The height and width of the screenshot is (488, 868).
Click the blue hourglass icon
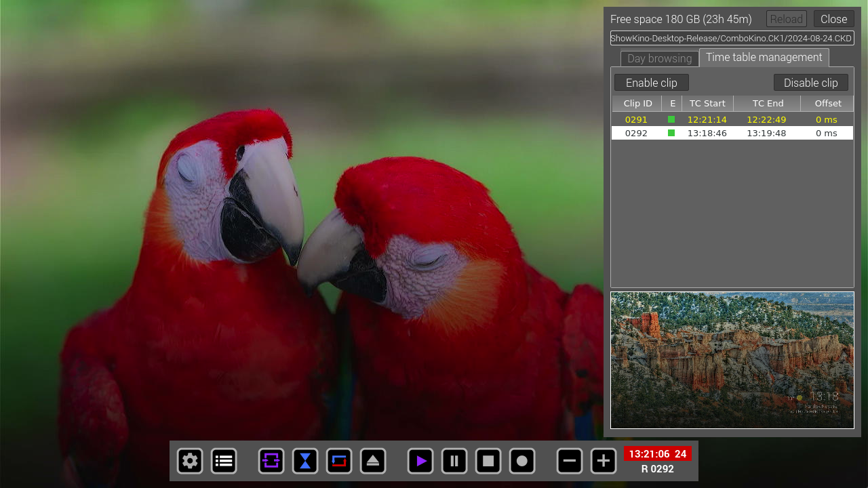click(305, 461)
